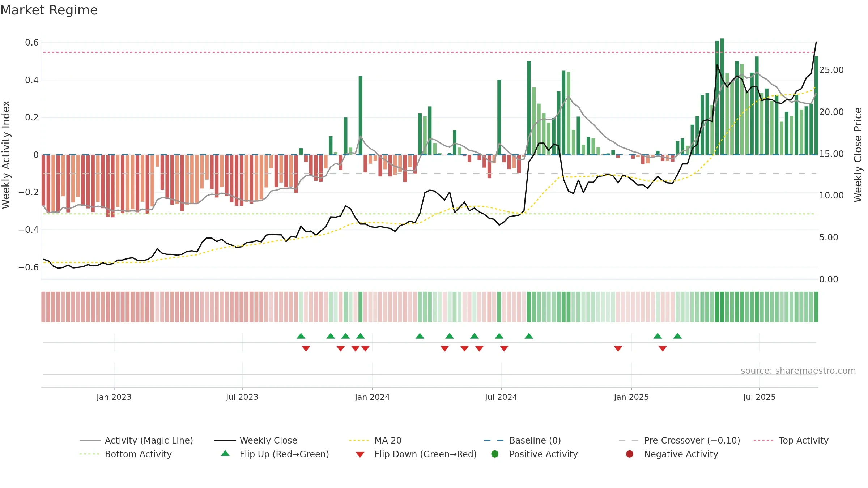Toggle the Baseline (0) legend entry

tap(522, 440)
